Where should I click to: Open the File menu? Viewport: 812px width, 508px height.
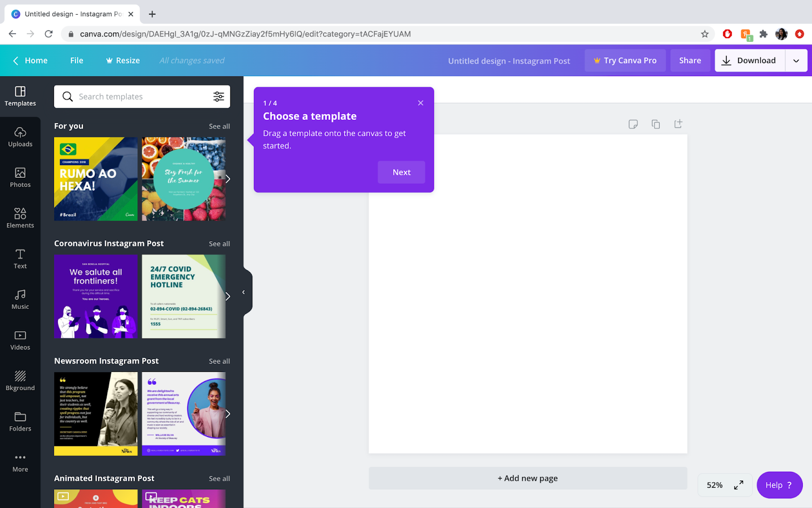point(76,60)
